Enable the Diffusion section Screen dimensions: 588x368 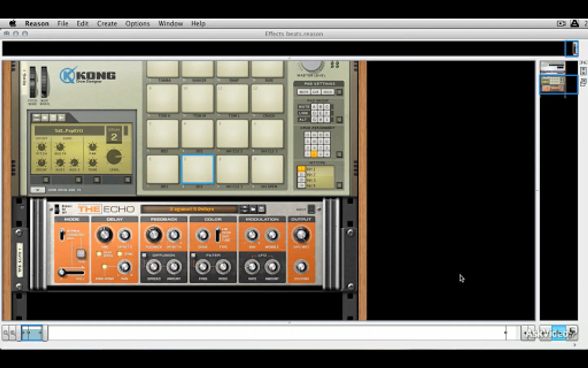pyautogui.click(x=144, y=255)
